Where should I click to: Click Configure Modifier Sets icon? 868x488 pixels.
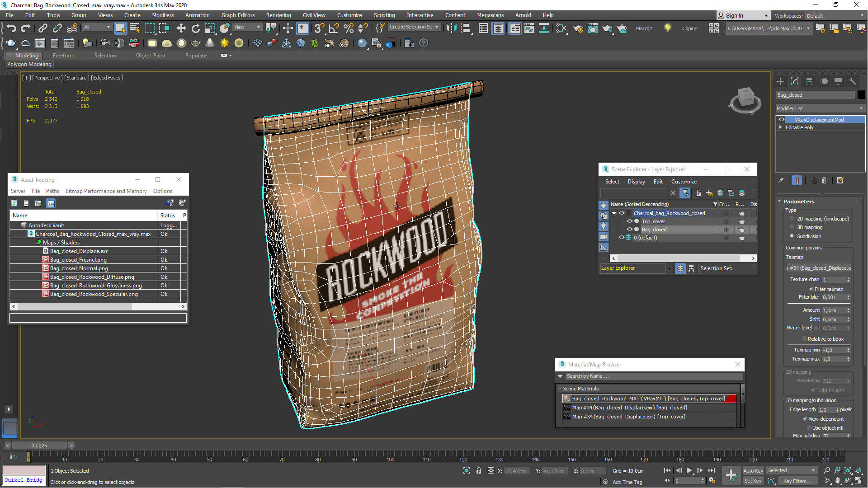pyautogui.click(x=840, y=180)
